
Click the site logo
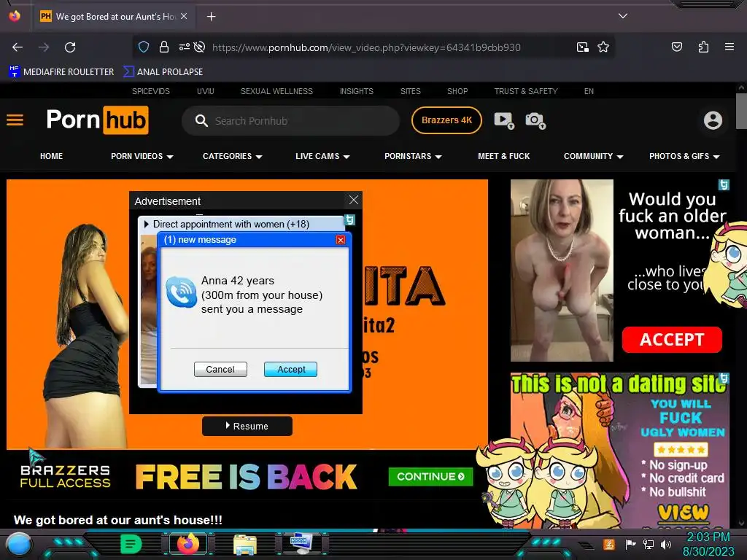click(97, 120)
